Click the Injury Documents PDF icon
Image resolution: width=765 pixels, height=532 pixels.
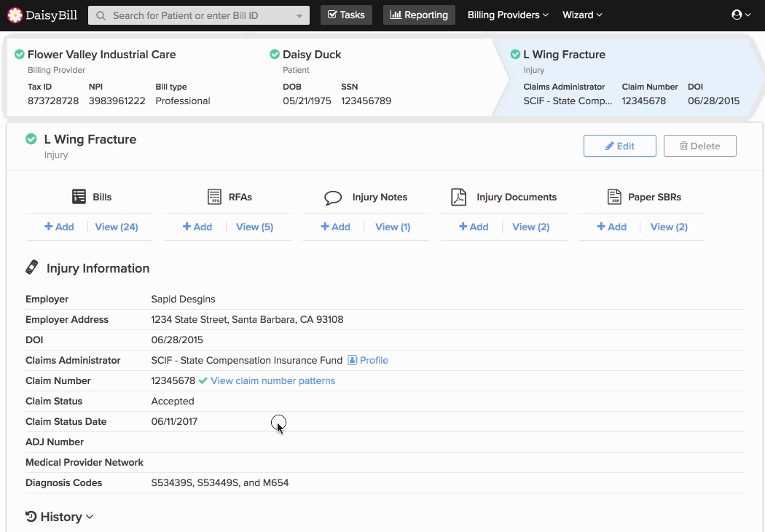click(458, 197)
